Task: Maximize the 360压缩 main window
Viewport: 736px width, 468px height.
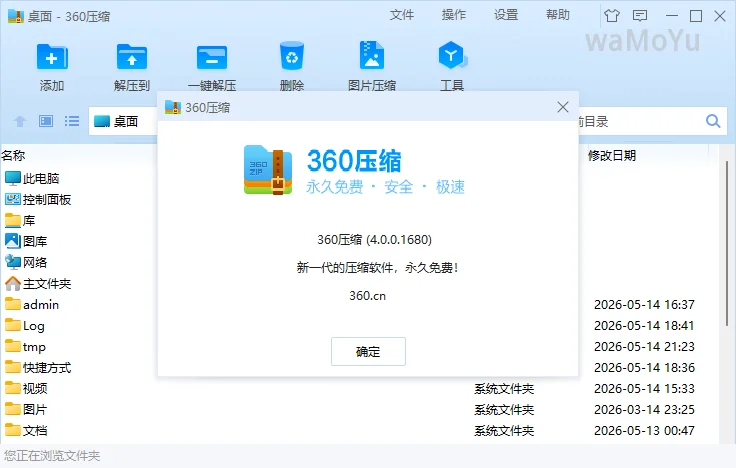Action: click(696, 15)
